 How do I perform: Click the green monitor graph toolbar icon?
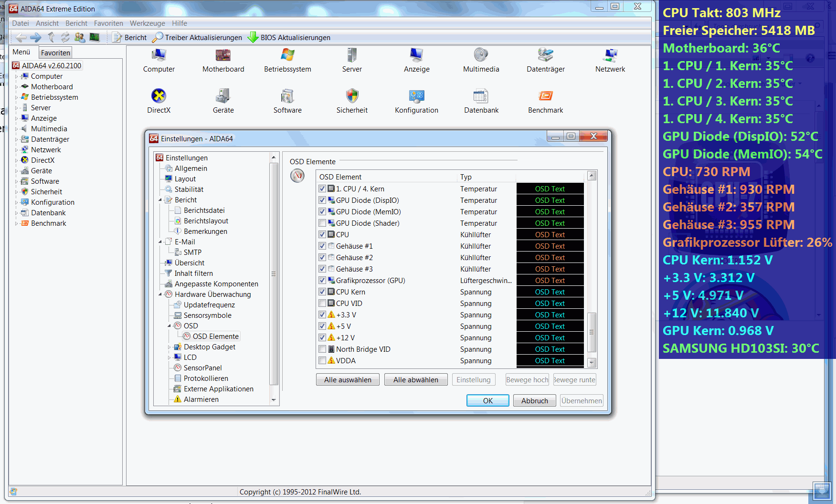pos(95,37)
